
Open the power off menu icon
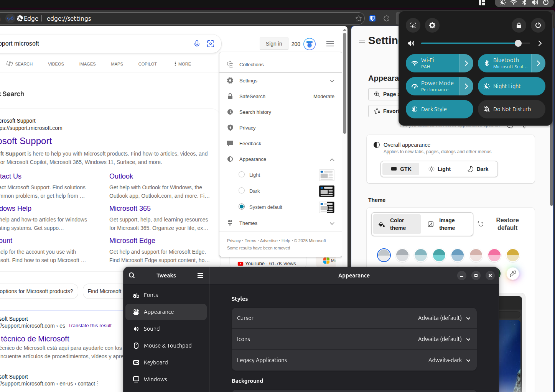(538, 25)
